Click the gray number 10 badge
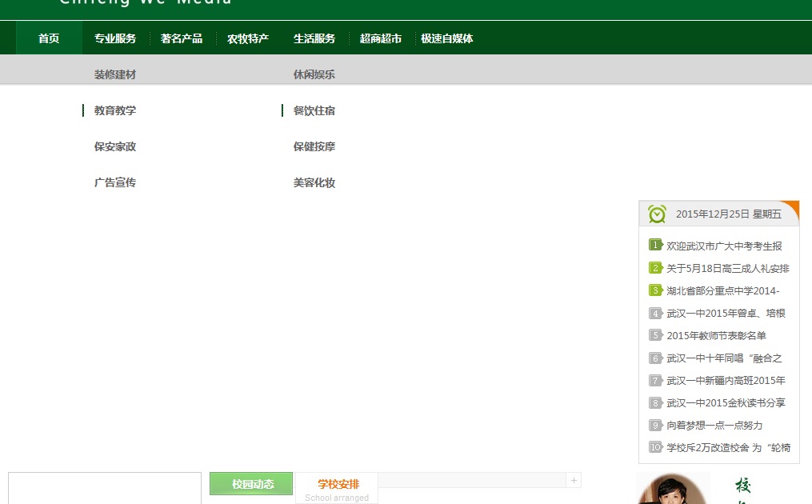 point(655,447)
